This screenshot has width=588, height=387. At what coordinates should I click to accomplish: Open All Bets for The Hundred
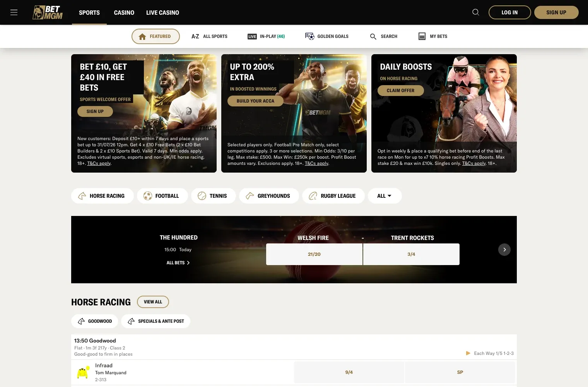[x=178, y=263]
